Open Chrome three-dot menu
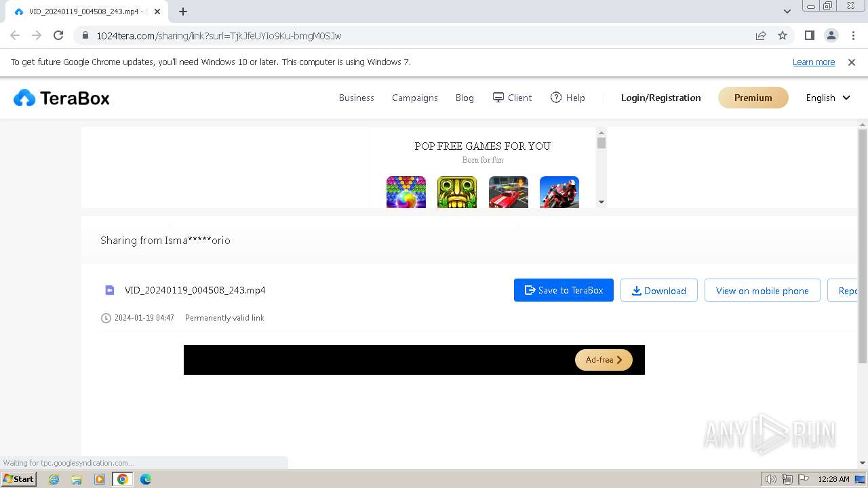868x488 pixels. pyautogui.click(x=853, y=35)
